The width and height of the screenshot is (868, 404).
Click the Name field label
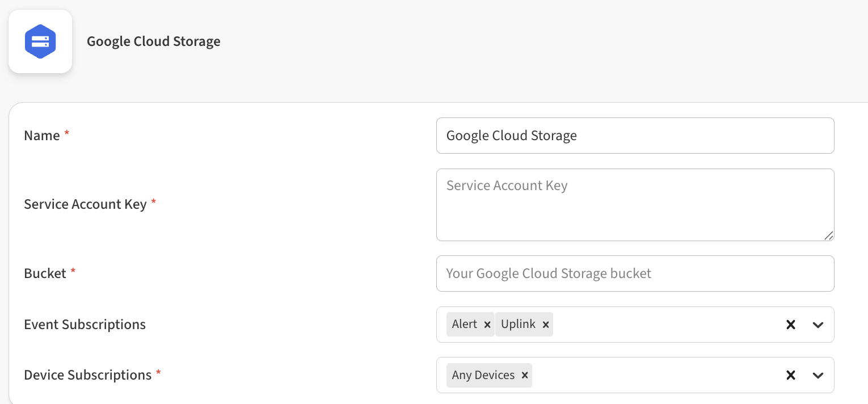[x=42, y=136]
